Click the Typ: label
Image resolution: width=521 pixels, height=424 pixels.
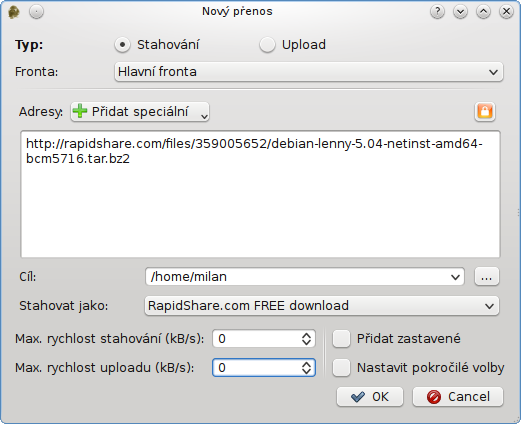point(29,45)
